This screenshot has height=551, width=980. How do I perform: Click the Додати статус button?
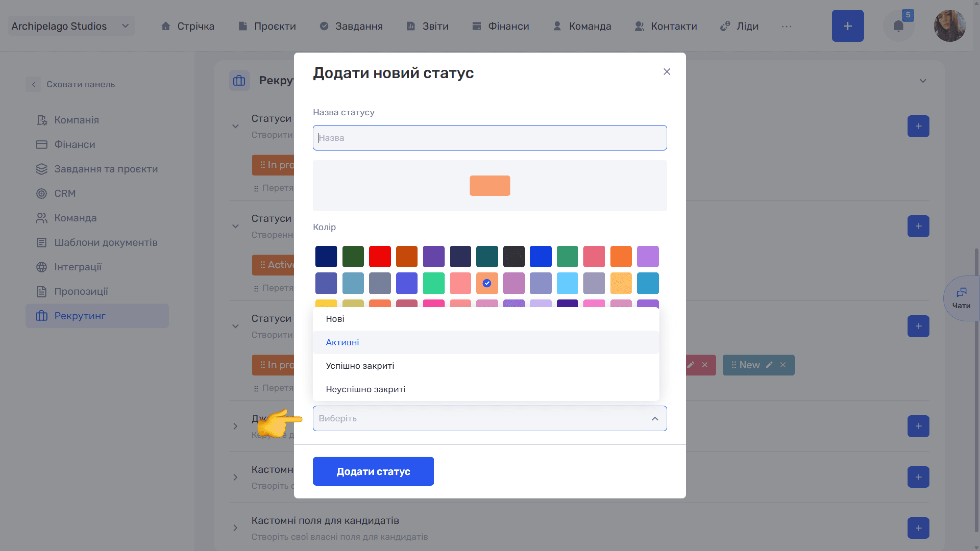pyautogui.click(x=373, y=471)
